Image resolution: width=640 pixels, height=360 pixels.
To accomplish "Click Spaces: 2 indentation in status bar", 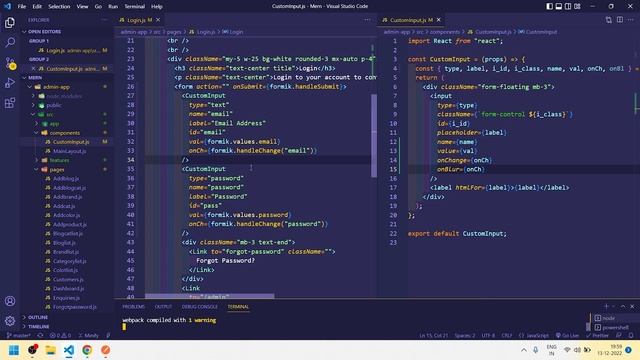I will click(x=465, y=336).
